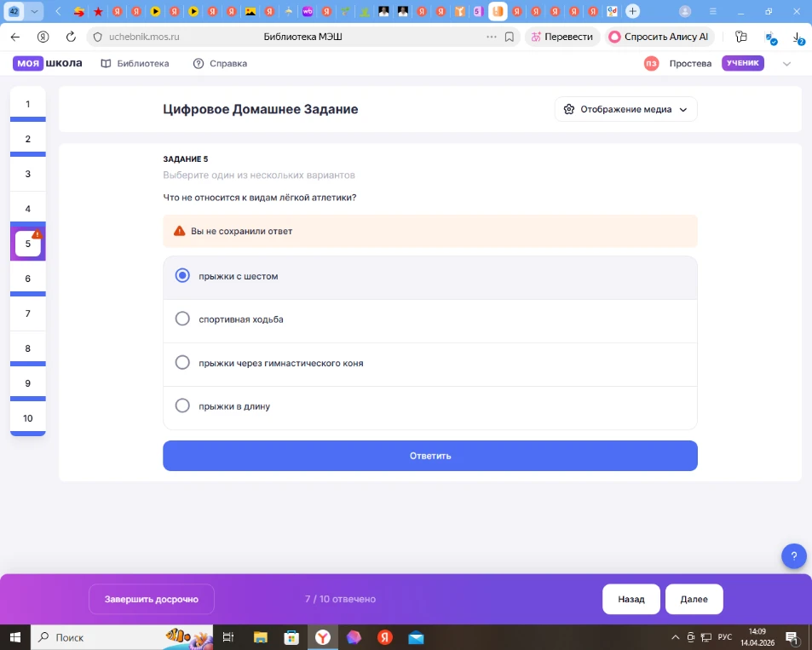Open the downloads icon in browser toolbar
The height and width of the screenshot is (650, 812).
[x=798, y=37]
